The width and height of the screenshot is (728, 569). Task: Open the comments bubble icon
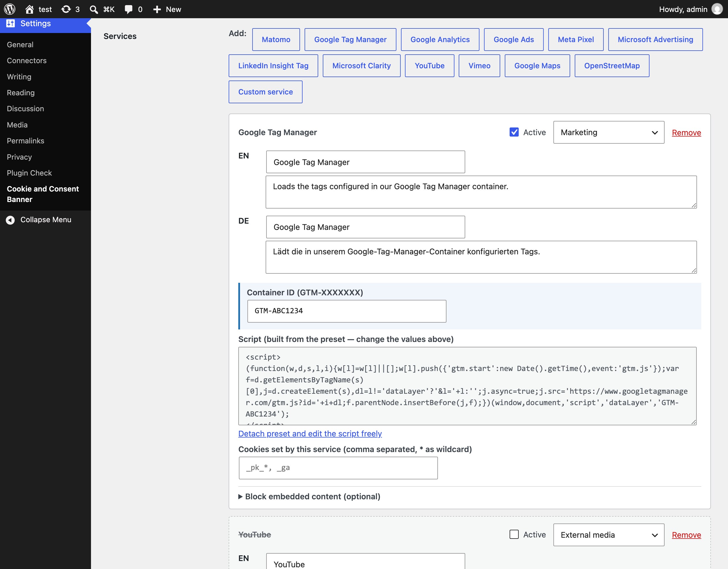(x=128, y=9)
